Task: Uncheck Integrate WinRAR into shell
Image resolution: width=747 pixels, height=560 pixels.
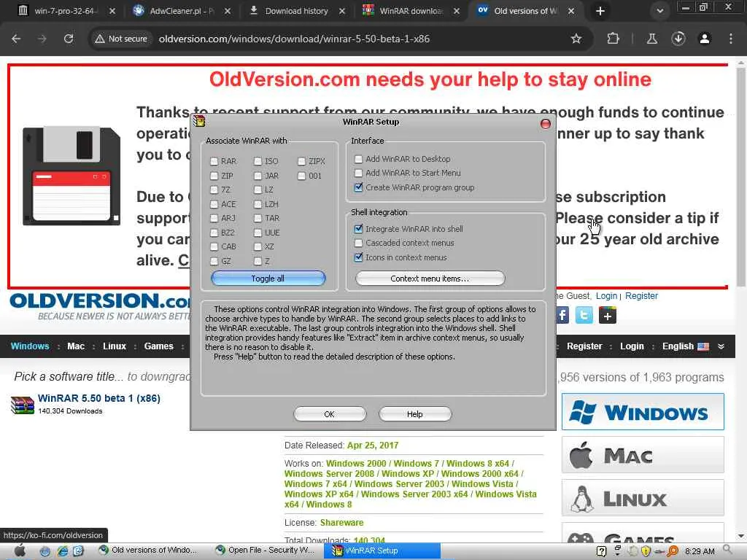Action: click(x=359, y=229)
